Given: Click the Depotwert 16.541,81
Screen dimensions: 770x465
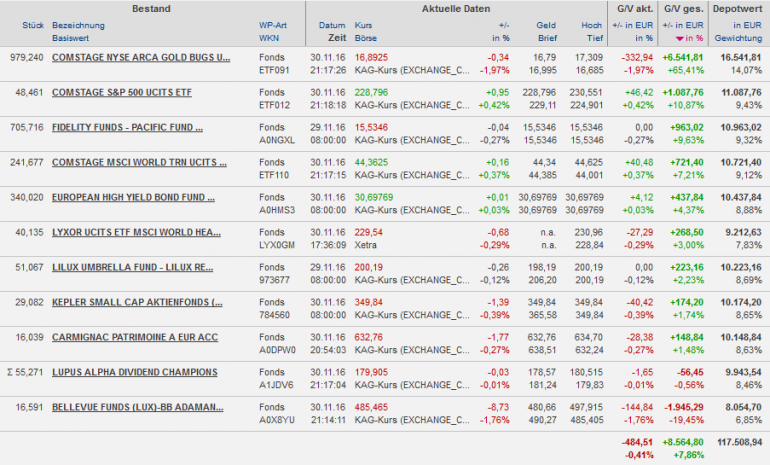Looking at the screenshot, I should [x=741, y=57].
